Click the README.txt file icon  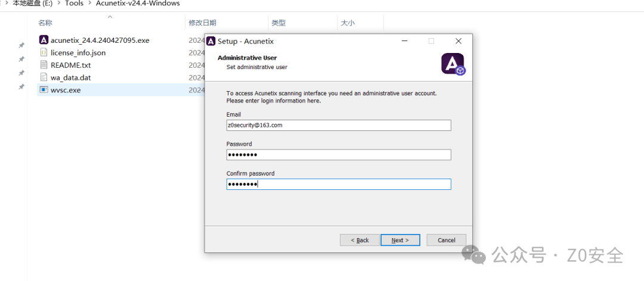click(44, 65)
